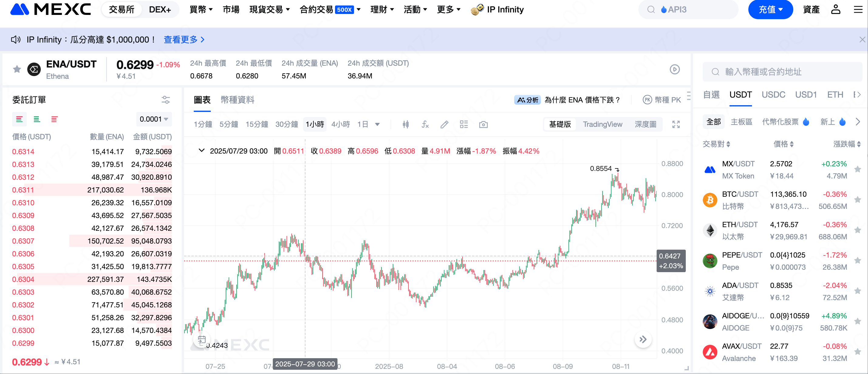Take a chart screenshot with camera icon
This screenshot has height=374, width=868.
point(484,124)
